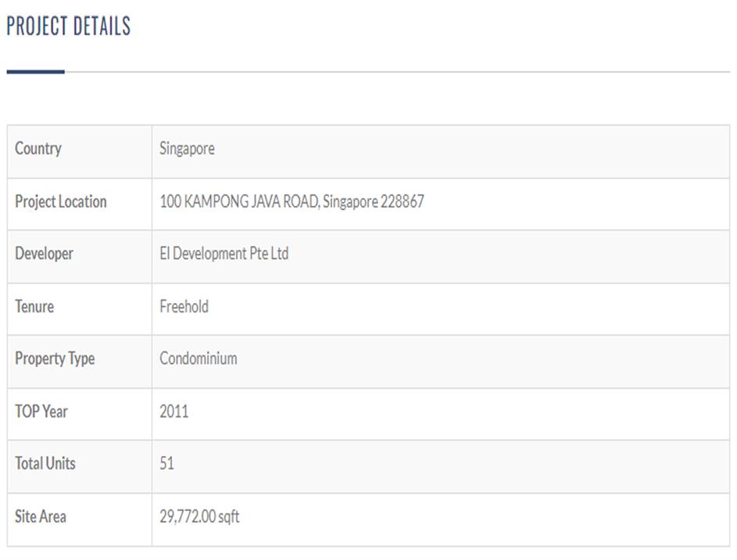Click the blue underline below heading
The image size is (737, 560).
[35, 72]
